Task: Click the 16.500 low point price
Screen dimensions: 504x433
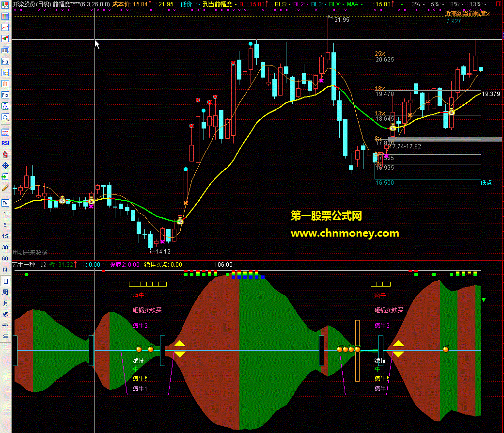Action: coord(384,183)
